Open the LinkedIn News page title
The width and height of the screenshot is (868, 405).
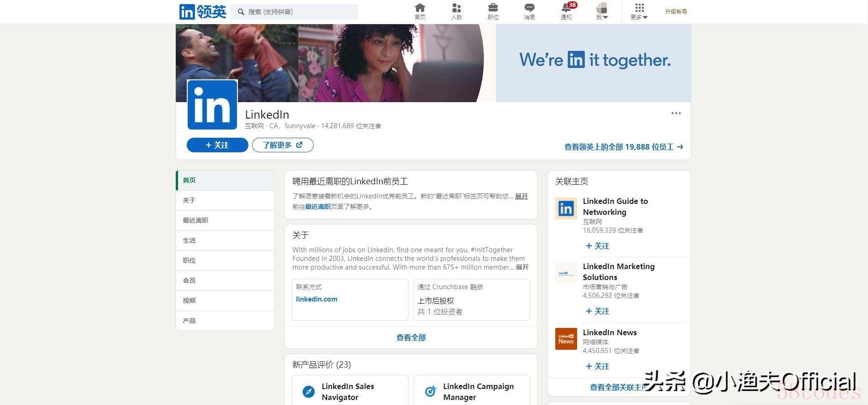tap(610, 332)
